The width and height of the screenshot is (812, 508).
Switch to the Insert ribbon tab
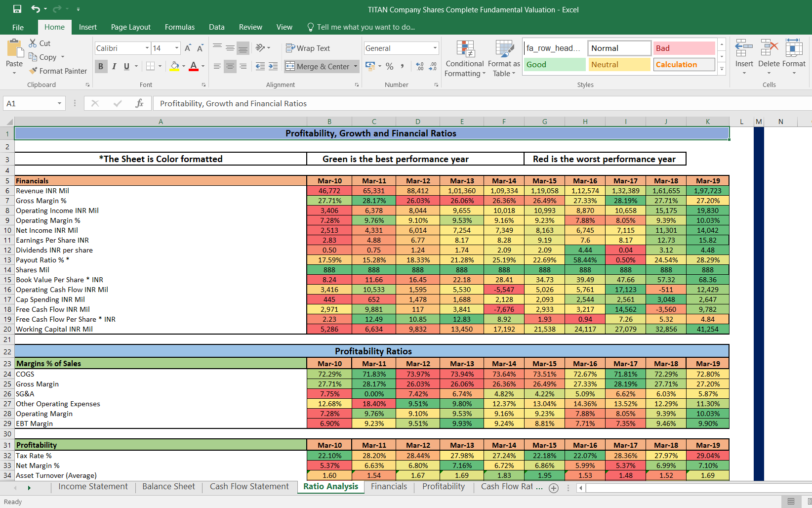point(87,27)
